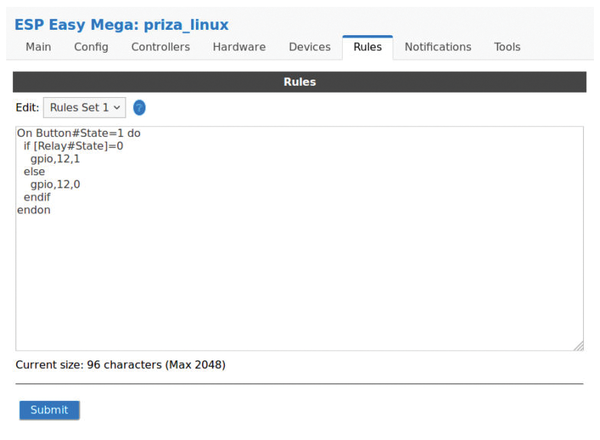Click the resize grip of the rules editor

point(579,345)
